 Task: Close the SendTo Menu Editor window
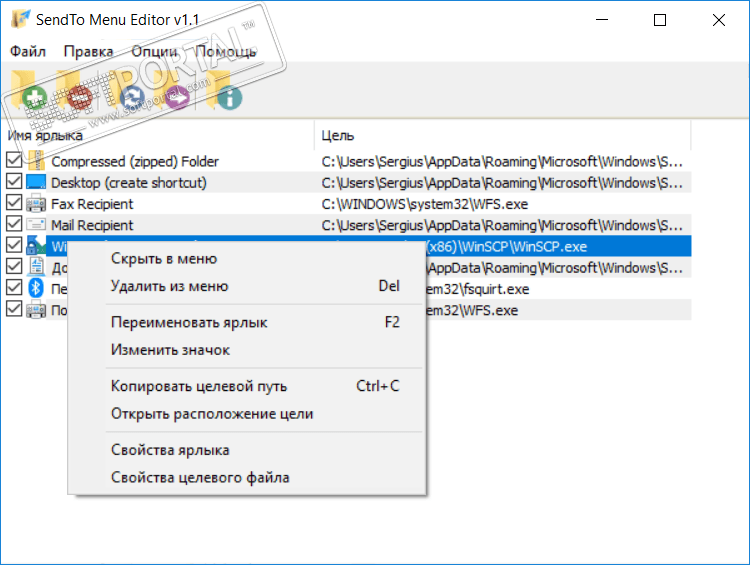tap(718, 20)
